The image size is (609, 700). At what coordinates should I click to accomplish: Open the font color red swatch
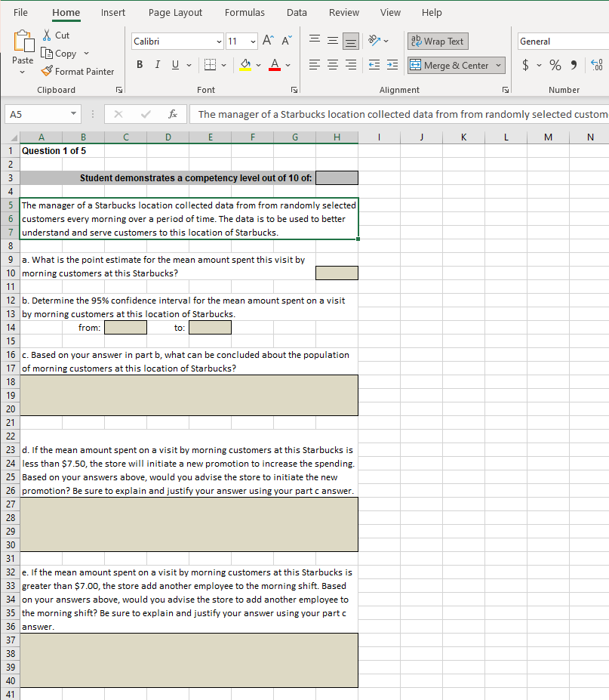[x=275, y=65]
